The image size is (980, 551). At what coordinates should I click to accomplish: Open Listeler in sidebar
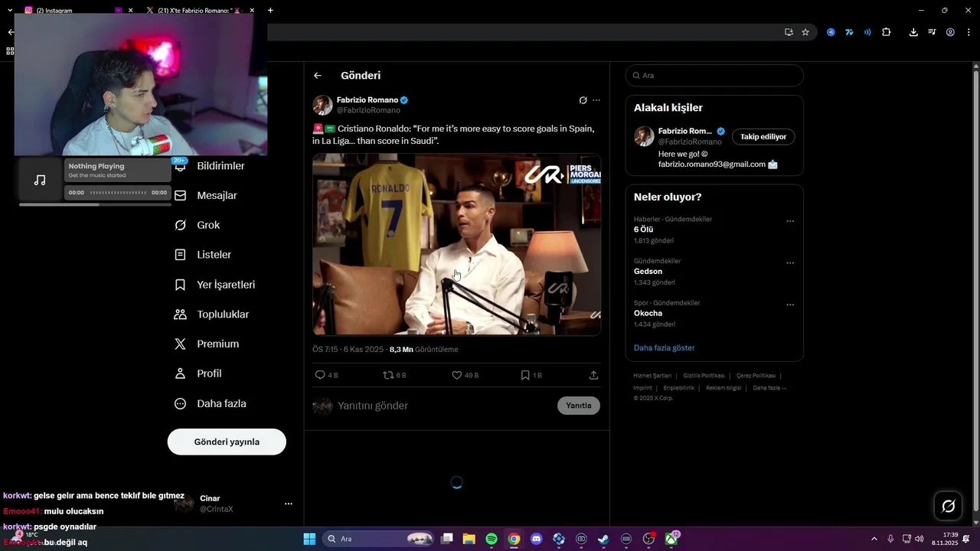(x=203, y=255)
